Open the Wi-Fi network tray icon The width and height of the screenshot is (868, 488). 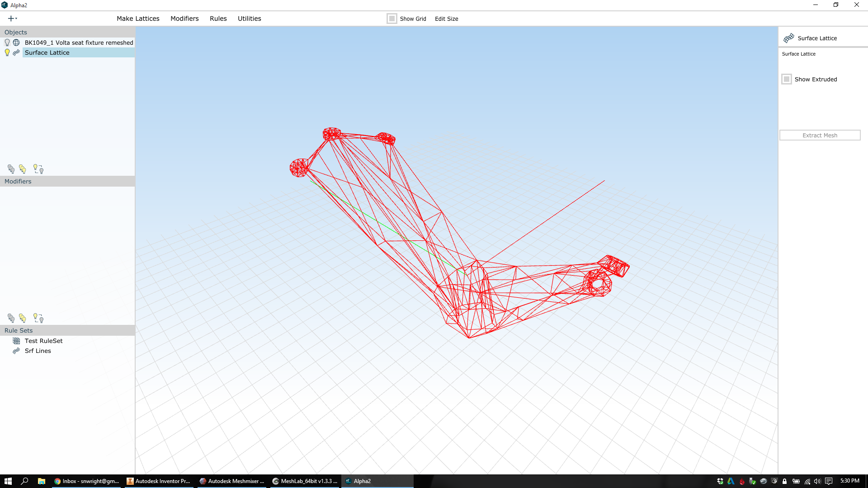[x=807, y=481]
